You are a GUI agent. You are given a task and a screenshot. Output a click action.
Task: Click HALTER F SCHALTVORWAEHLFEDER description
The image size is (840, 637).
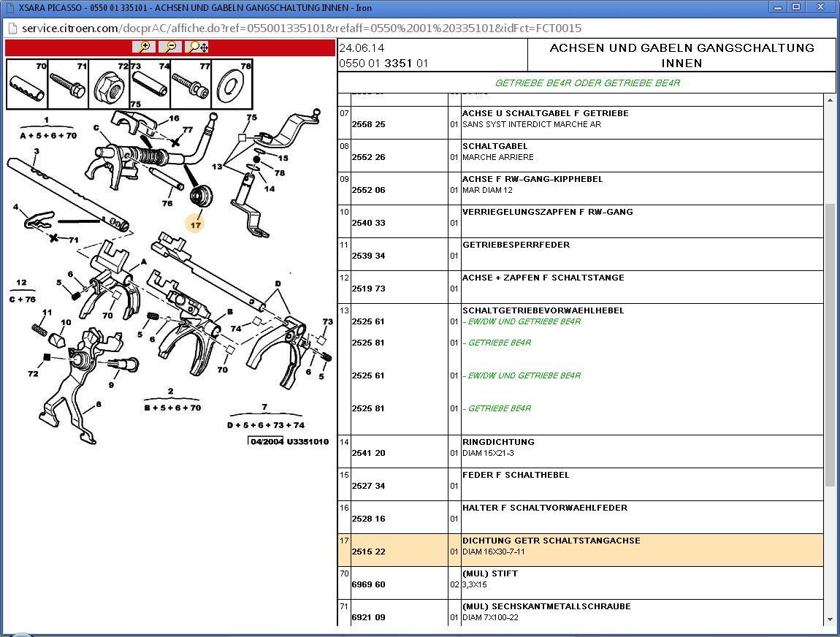click(545, 508)
